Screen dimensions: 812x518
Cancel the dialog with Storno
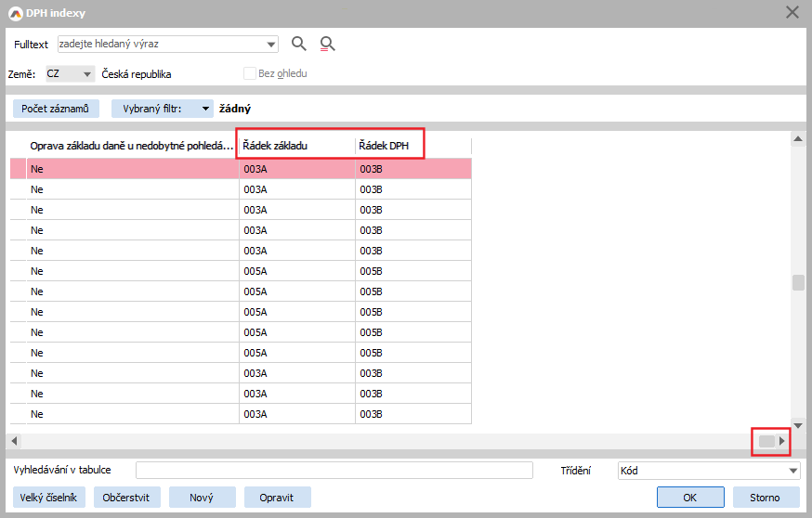[x=765, y=498]
